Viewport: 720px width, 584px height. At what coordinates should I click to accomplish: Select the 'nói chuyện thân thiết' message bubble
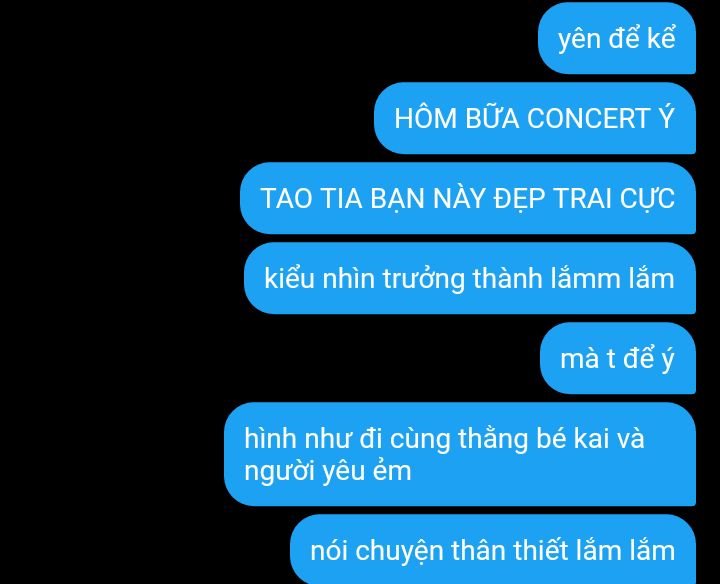coord(493,550)
